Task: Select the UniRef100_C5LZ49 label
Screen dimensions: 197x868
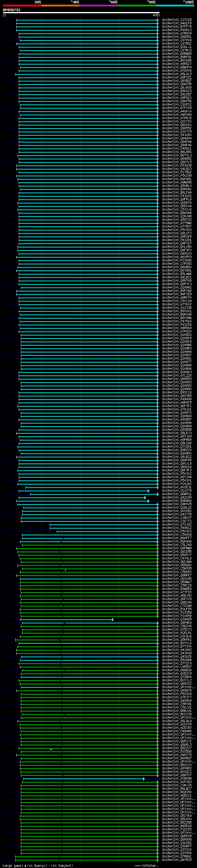Action: pyautogui.click(x=176, y=545)
